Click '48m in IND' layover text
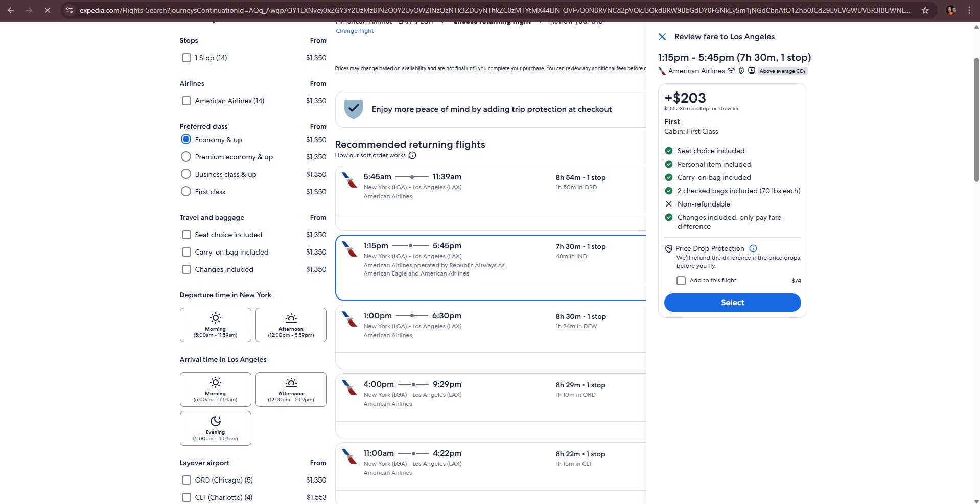Image resolution: width=980 pixels, height=504 pixels. point(571,256)
